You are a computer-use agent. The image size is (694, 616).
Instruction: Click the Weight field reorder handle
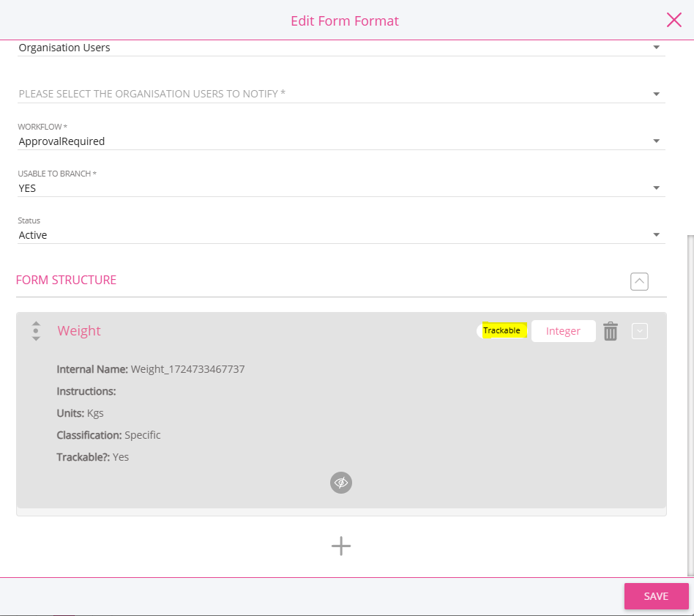[x=37, y=331]
